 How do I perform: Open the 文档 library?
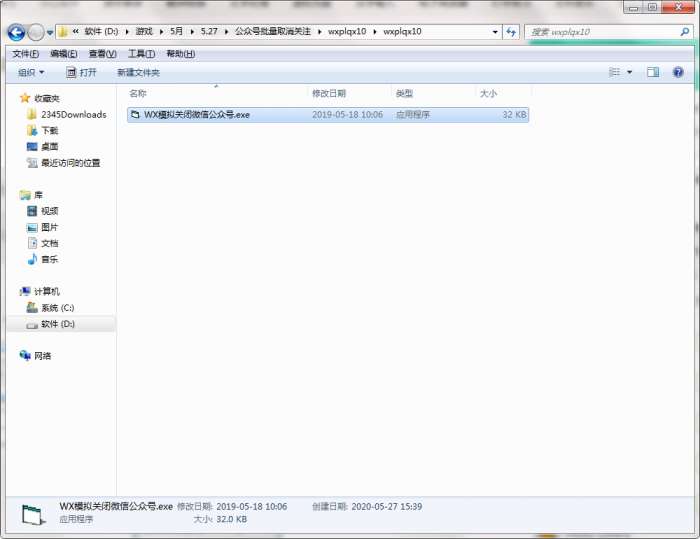[50, 243]
